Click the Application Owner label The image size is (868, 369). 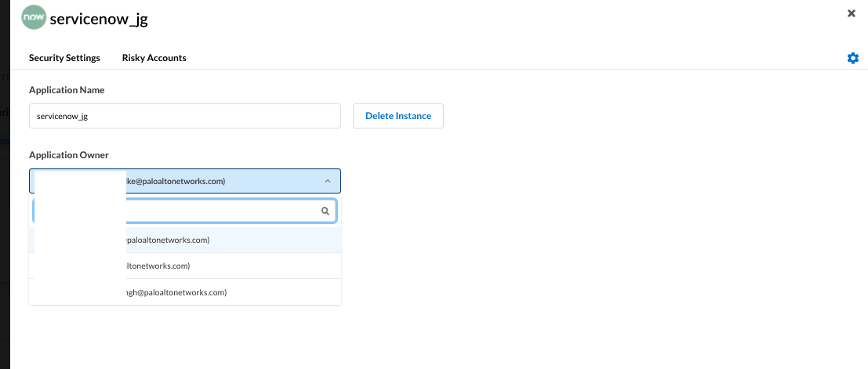pyautogui.click(x=69, y=155)
